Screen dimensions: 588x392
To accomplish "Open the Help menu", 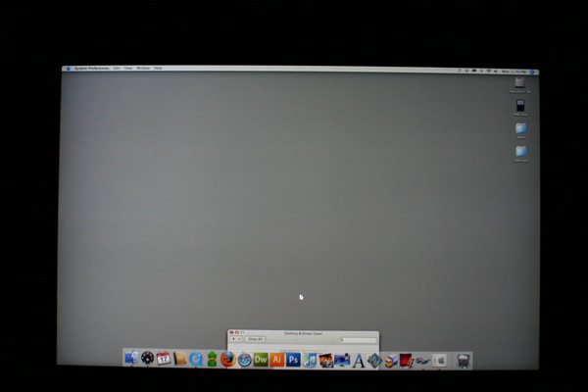I will (158, 69).
